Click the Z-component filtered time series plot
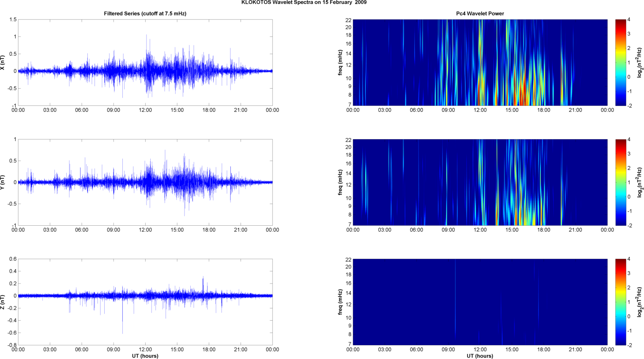This screenshot has width=644, height=359. [x=145, y=302]
